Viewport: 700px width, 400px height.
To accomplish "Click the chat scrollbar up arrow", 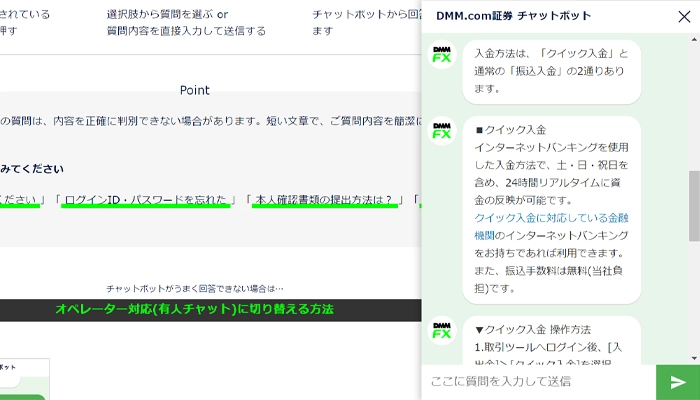I will [694, 40].
